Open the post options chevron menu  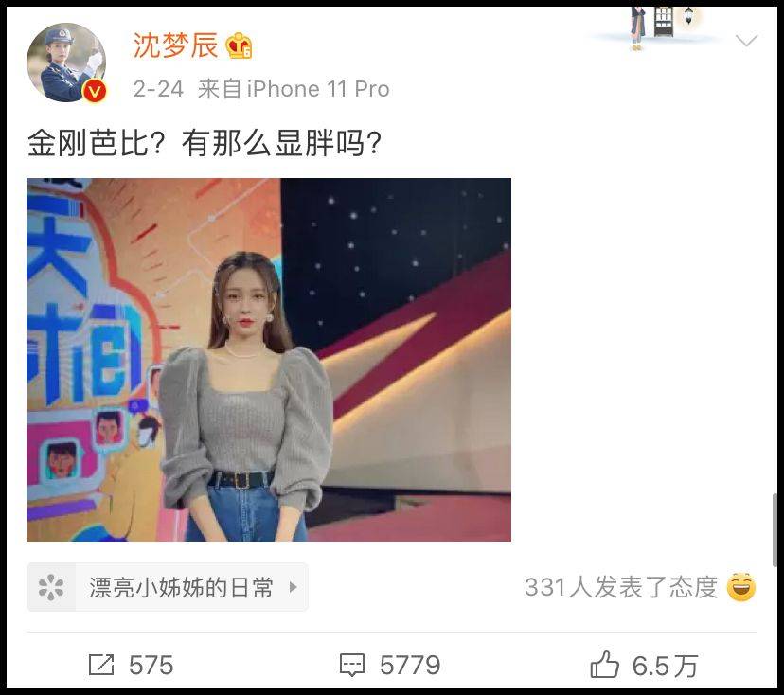point(746,41)
